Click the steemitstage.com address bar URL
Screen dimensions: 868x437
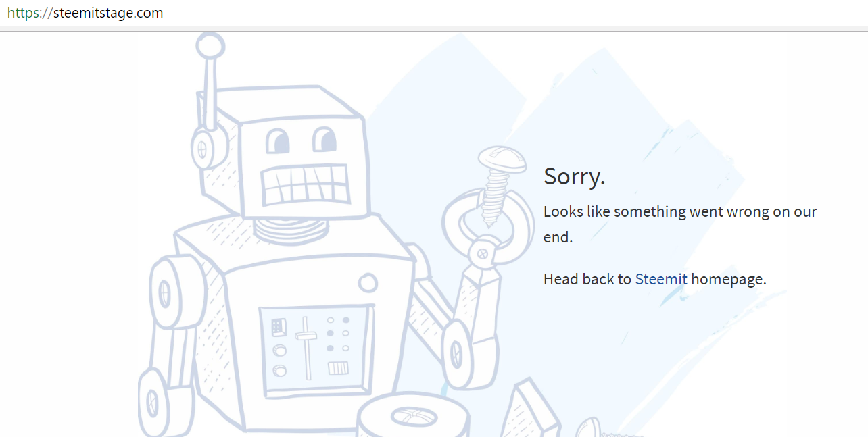(85, 13)
